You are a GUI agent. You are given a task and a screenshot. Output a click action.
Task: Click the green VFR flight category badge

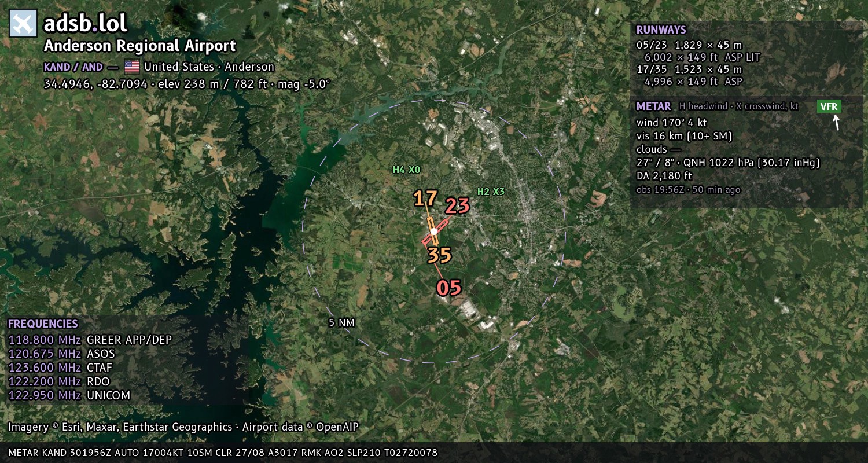829,106
